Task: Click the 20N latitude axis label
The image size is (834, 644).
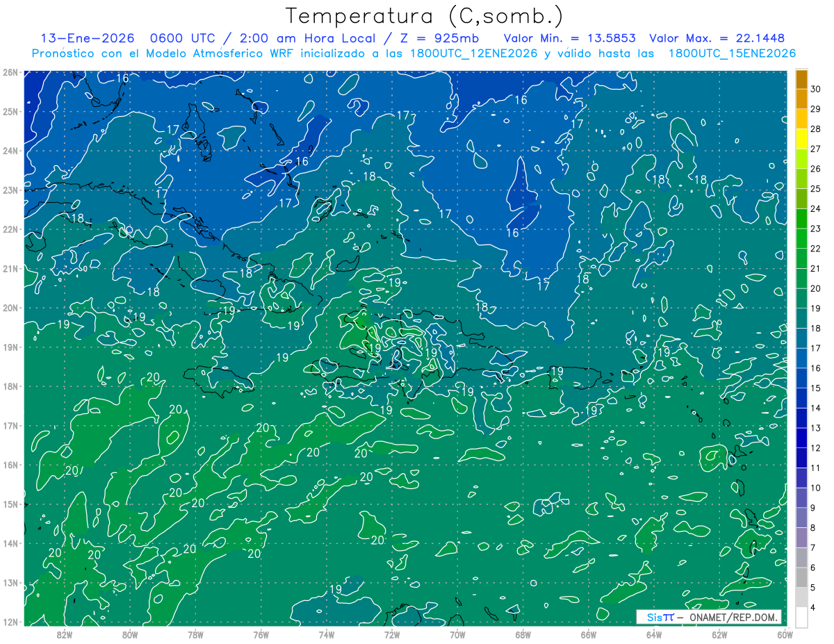Action: point(10,308)
